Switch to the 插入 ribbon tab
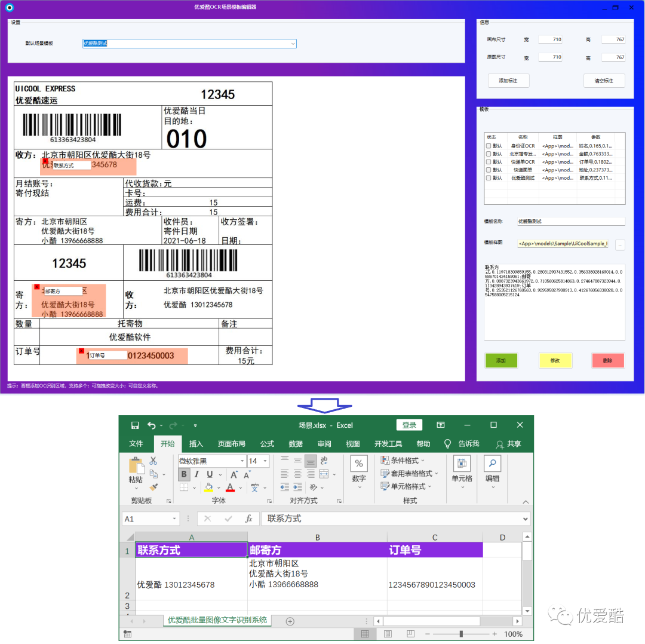 coord(196,444)
